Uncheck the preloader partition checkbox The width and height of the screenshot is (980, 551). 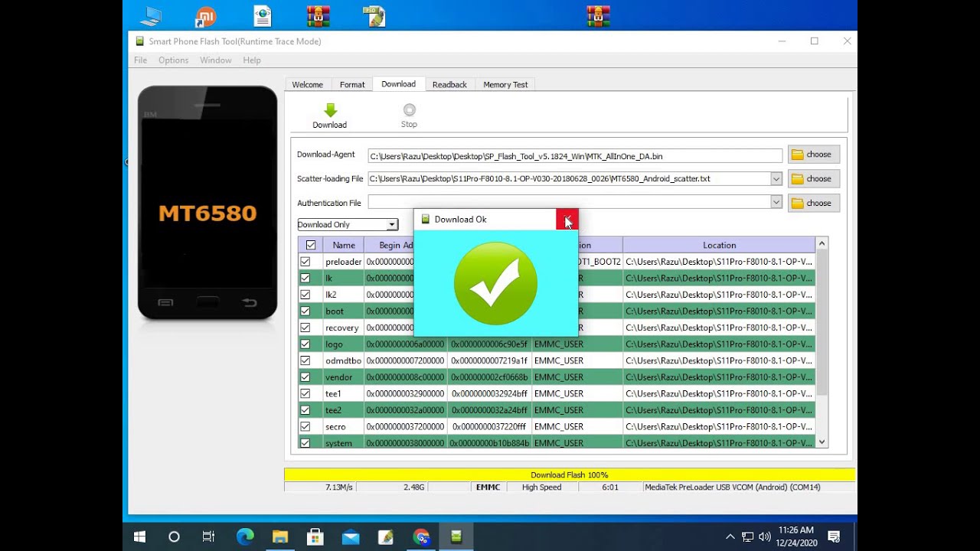305,262
